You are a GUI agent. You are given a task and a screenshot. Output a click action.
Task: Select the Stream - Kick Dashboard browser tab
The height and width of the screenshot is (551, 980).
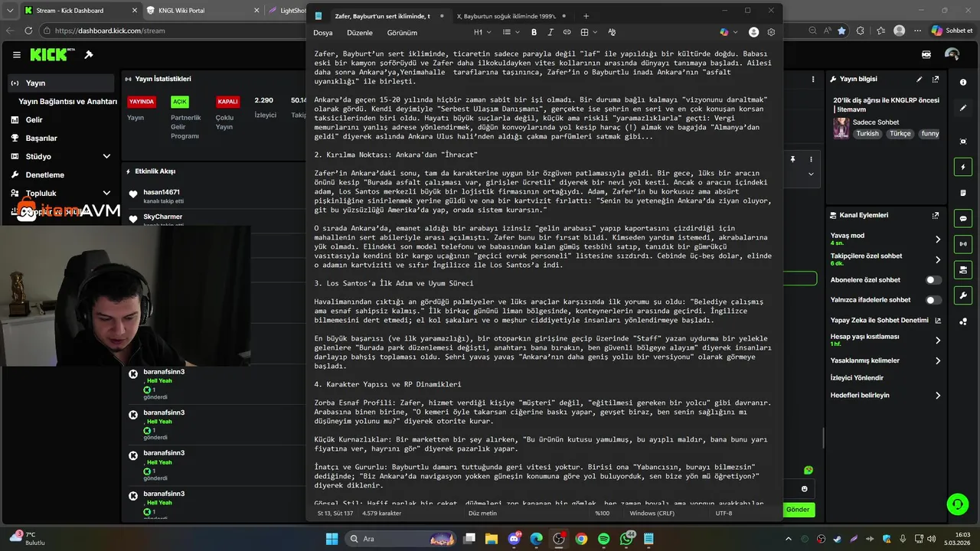click(x=80, y=11)
